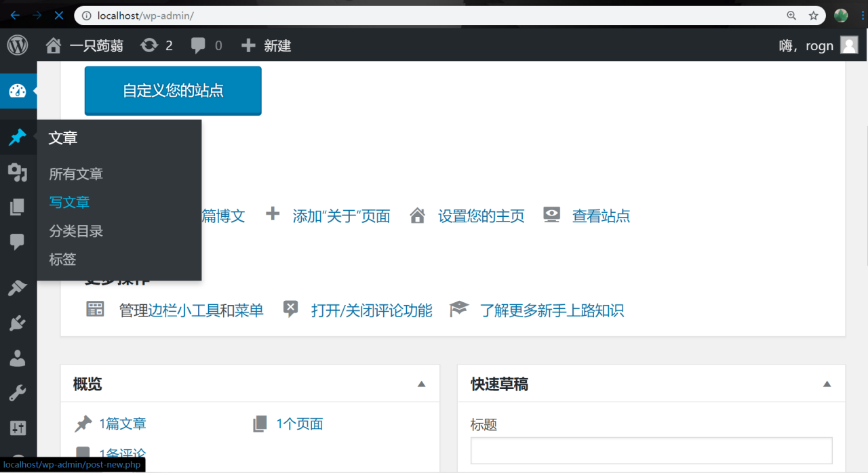Open Comments bubble icon in sidebar

[x=18, y=241]
